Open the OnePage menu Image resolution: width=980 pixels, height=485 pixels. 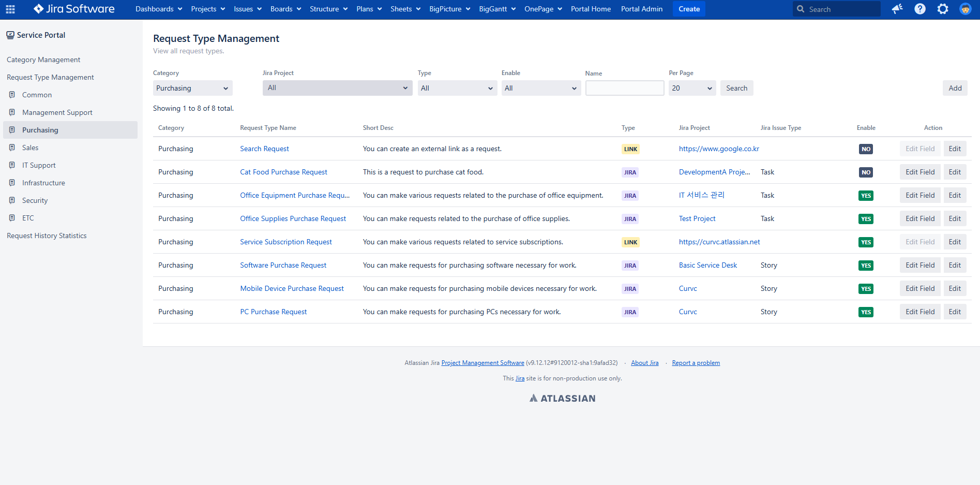click(543, 9)
